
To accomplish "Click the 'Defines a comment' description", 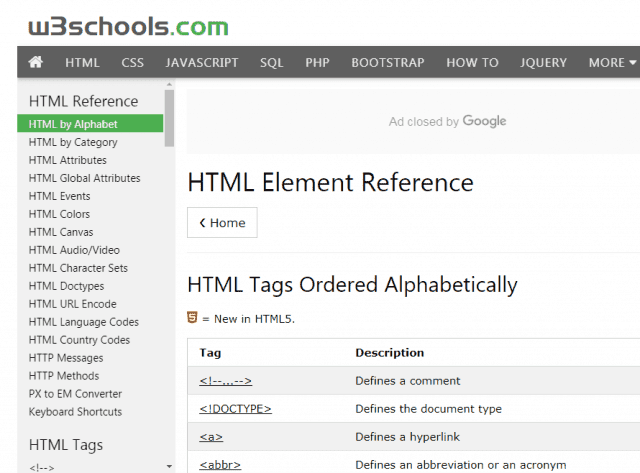I will click(407, 381).
